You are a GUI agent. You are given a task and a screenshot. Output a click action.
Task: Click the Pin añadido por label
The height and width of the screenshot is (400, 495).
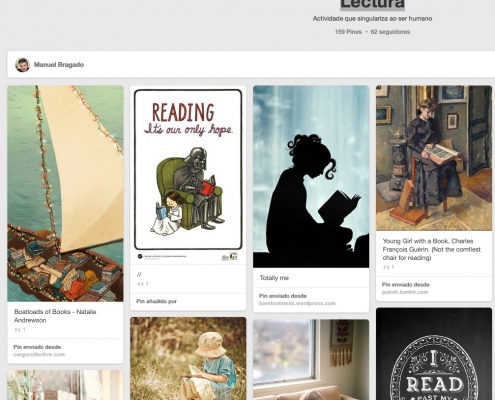coord(156,301)
